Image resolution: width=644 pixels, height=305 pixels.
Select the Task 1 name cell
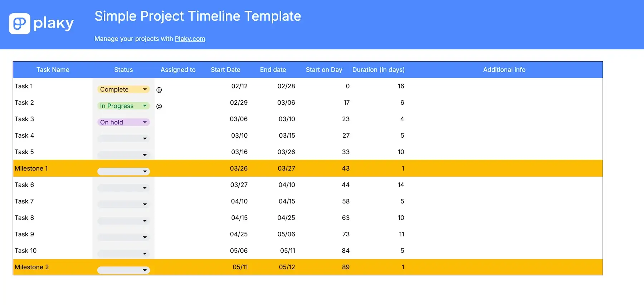click(x=53, y=87)
